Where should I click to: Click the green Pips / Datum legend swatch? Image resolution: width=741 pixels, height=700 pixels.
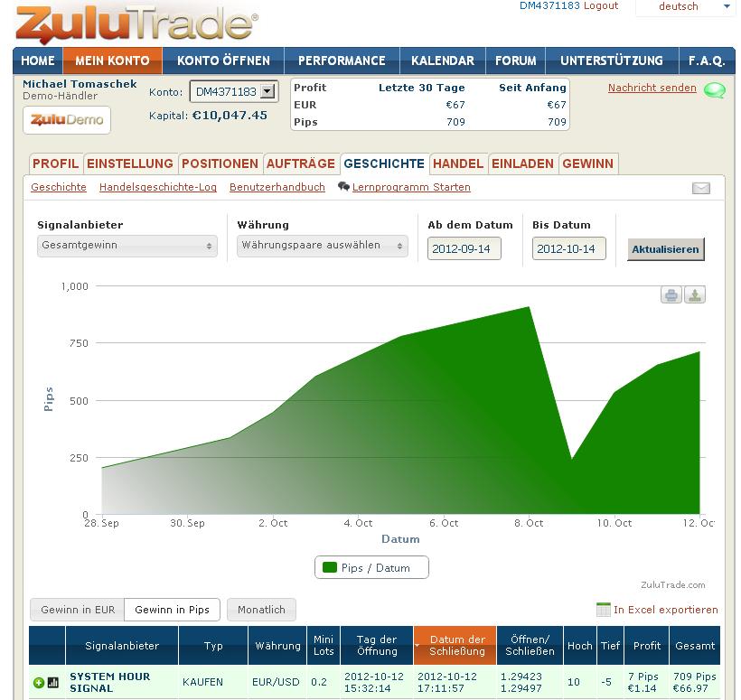330,568
